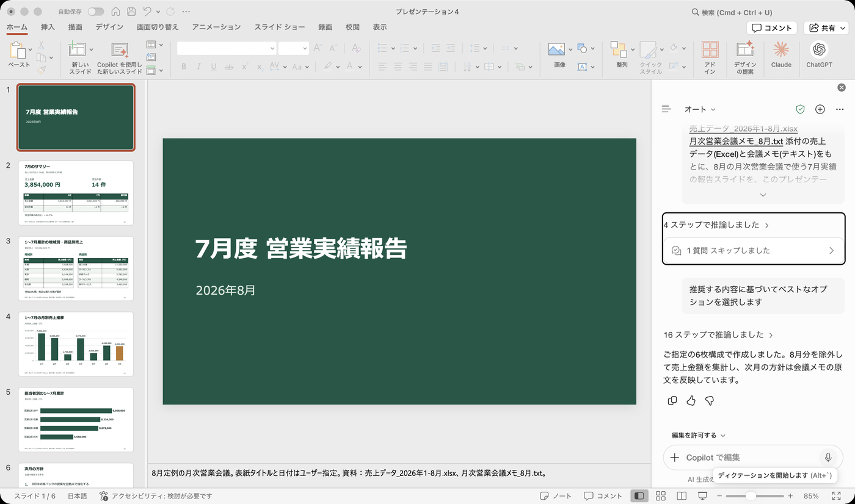Open デザインの提案 design suggestions
The width and height of the screenshot is (855, 504).
(744, 57)
